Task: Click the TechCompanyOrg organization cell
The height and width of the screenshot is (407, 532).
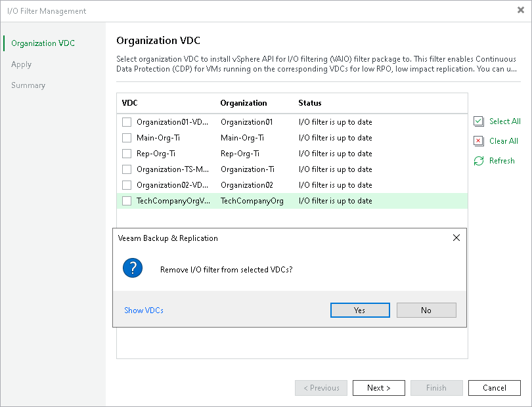Action: coord(252,201)
